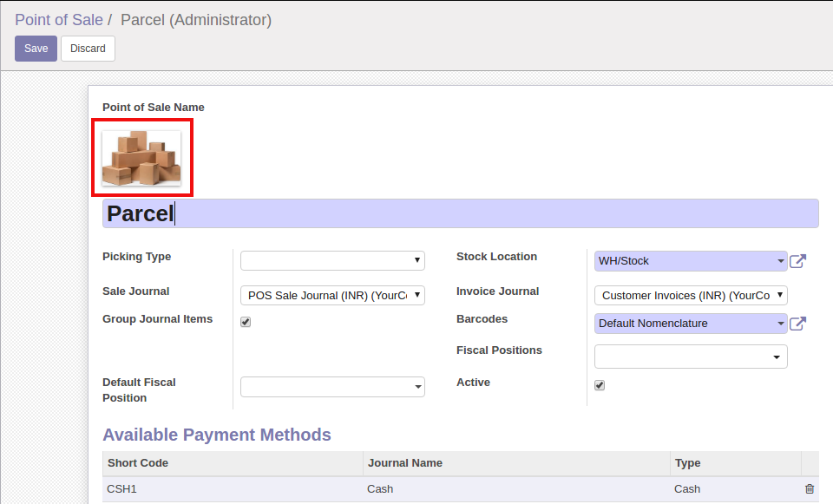Click the Parcel boxes image
This screenshot has width=833, height=504.
click(x=141, y=158)
